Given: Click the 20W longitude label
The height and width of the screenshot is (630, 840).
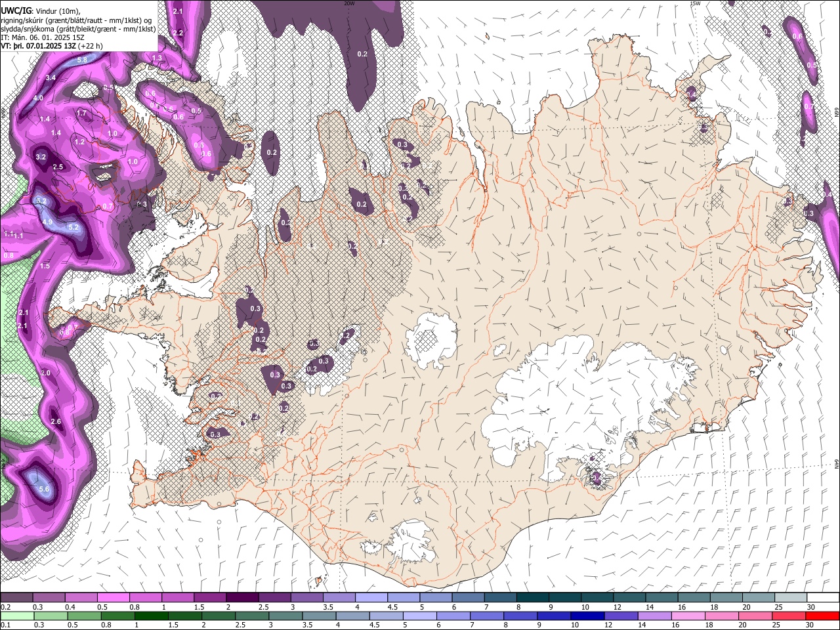Looking at the screenshot, I should (x=349, y=3).
